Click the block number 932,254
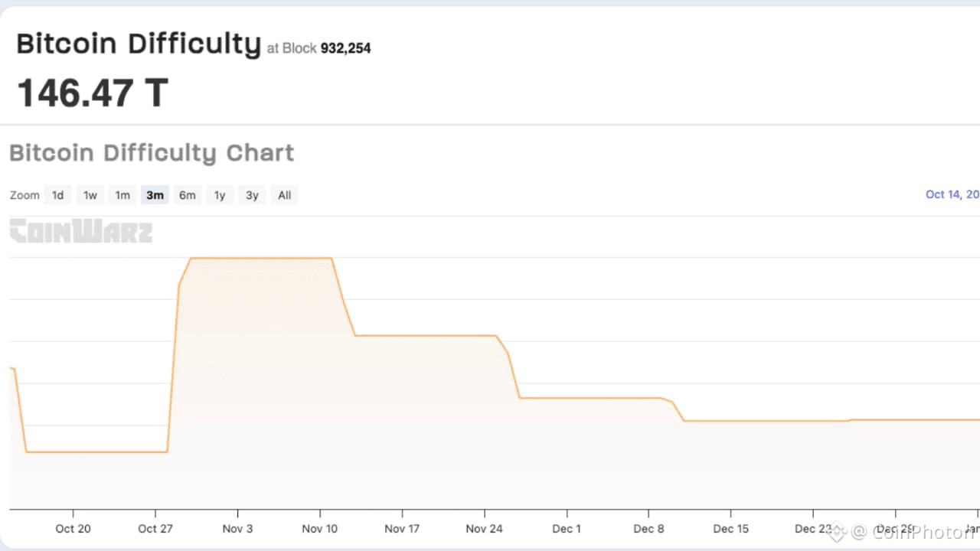This screenshot has width=980, height=551. (x=345, y=48)
